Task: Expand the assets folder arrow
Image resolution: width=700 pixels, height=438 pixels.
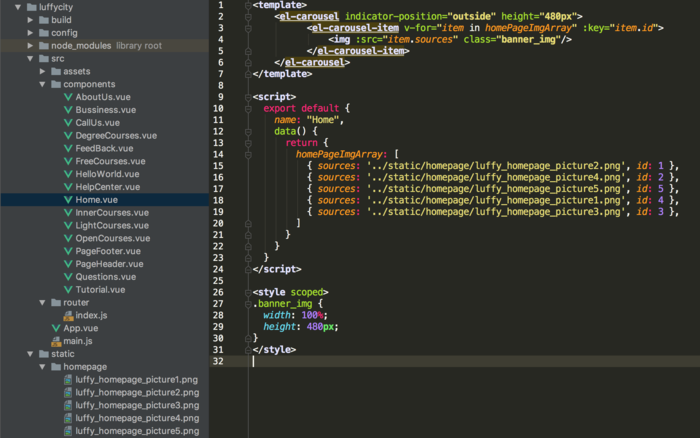Action: pos(42,71)
